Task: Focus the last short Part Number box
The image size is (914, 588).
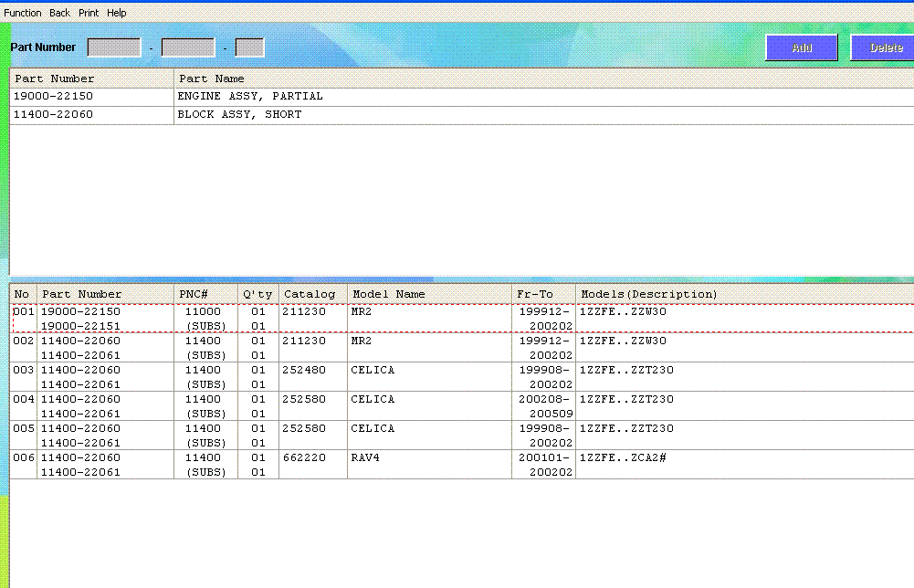Action: tap(249, 47)
